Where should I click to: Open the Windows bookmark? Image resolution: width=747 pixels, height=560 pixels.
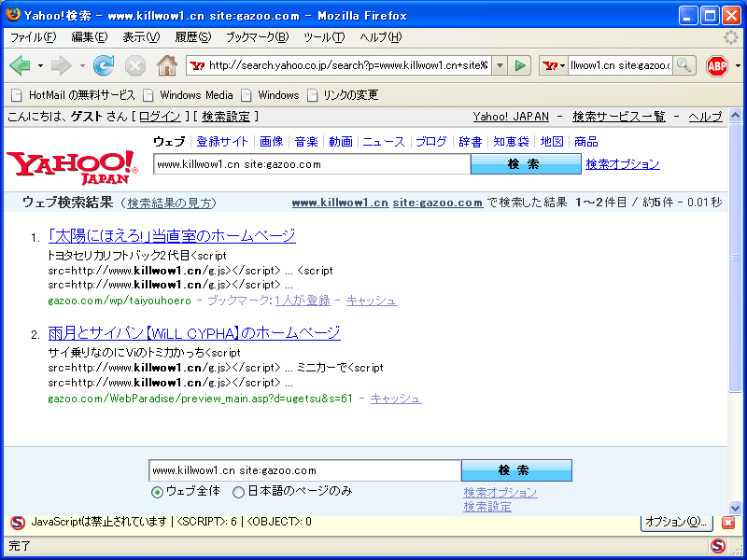point(270,95)
